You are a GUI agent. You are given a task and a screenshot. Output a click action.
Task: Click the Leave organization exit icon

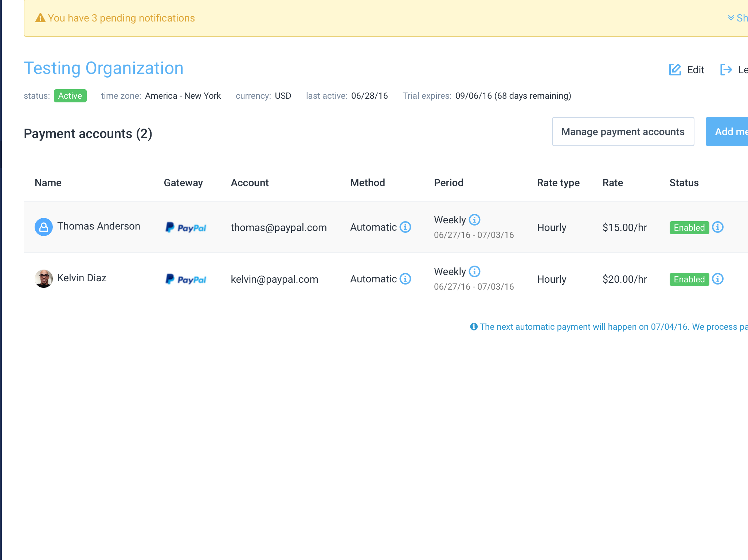tap(726, 70)
